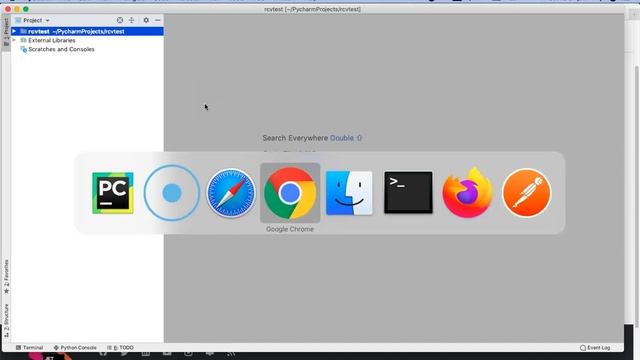
Task: Select External Libraries in project tree
Action: coord(51,40)
